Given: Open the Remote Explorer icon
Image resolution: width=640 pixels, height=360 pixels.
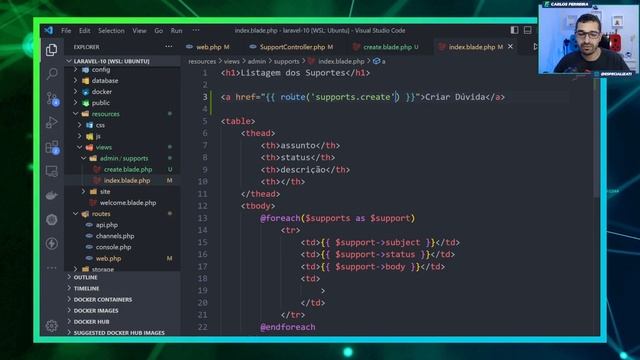Looking at the screenshot, I should point(52,171).
